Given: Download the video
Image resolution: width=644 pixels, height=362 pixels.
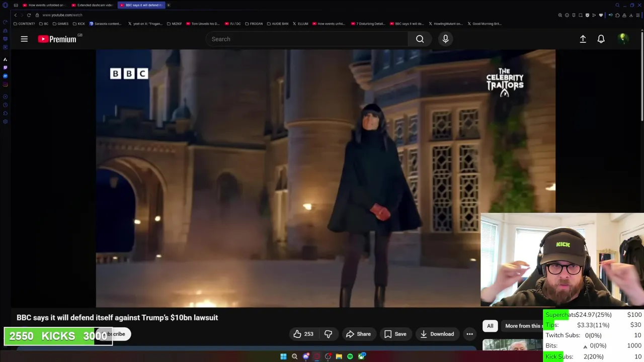Looking at the screenshot, I should point(437,334).
